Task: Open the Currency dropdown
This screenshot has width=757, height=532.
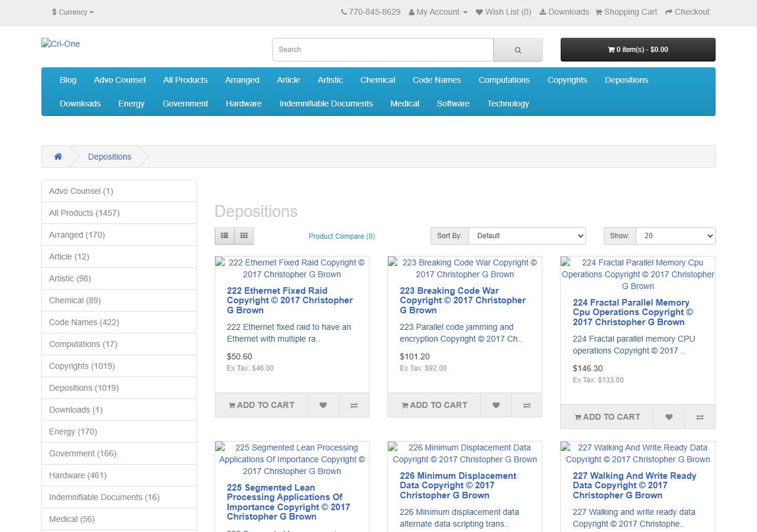Action: (73, 12)
